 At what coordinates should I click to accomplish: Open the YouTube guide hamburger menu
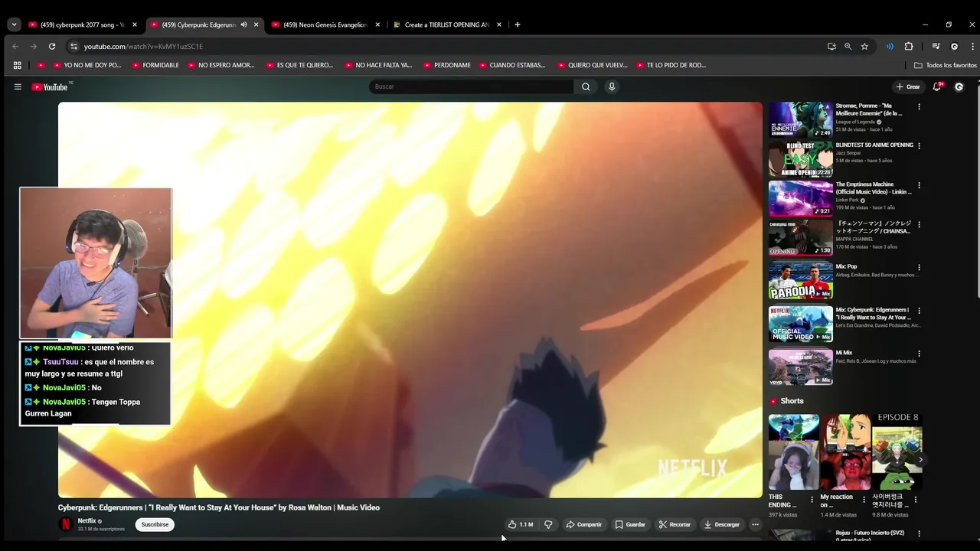tap(18, 86)
